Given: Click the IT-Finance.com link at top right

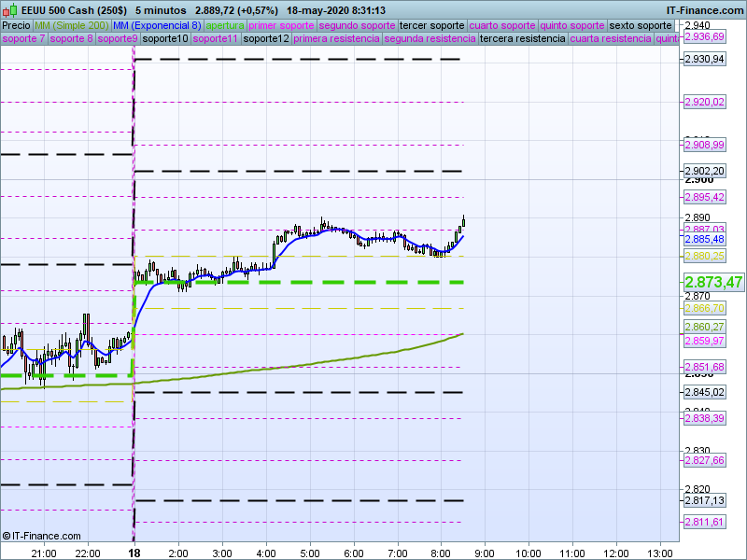Looking at the screenshot, I should click(x=705, y=10).
